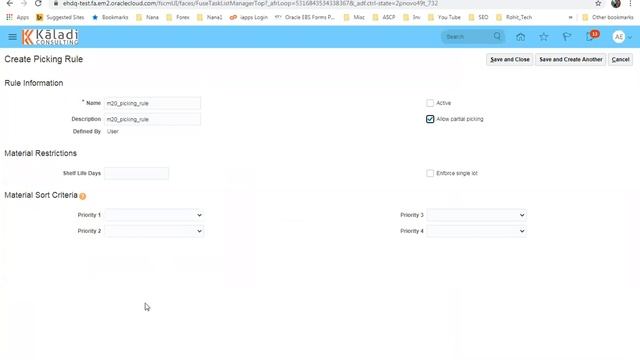Cancel the picking rule creation

tap(620, 60)
